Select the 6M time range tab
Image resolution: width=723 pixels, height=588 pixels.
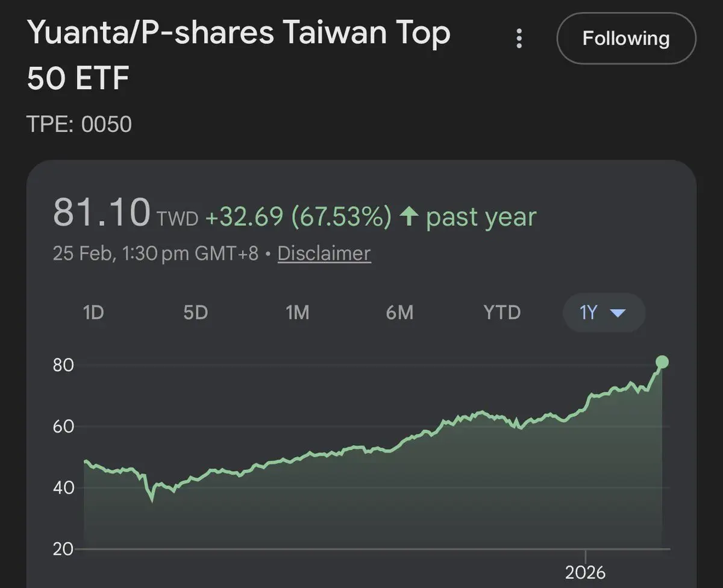click(399, 313)
